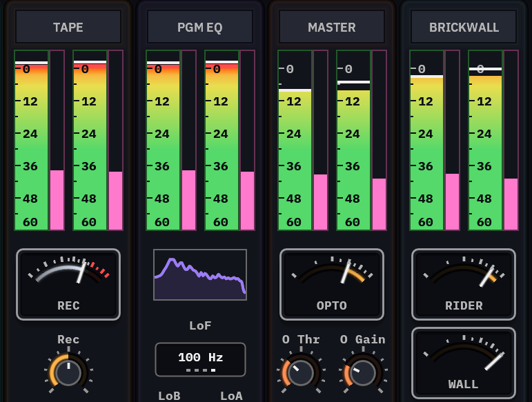Image resolution: width=532 pixels, height=402 pixels.
Task: Click the PGM EQ spectrum display
Action: point(200,275)
